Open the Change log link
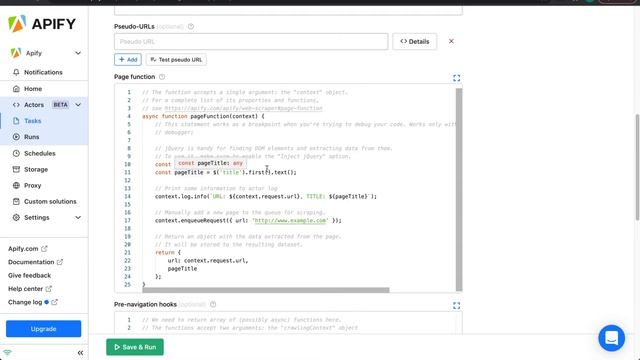The width and height of the screenshot is (640, 360). (33, 302)
